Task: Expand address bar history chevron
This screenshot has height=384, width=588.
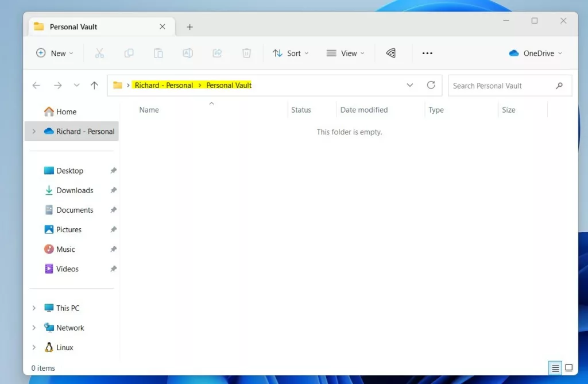Action: click(x=410, y=85)
